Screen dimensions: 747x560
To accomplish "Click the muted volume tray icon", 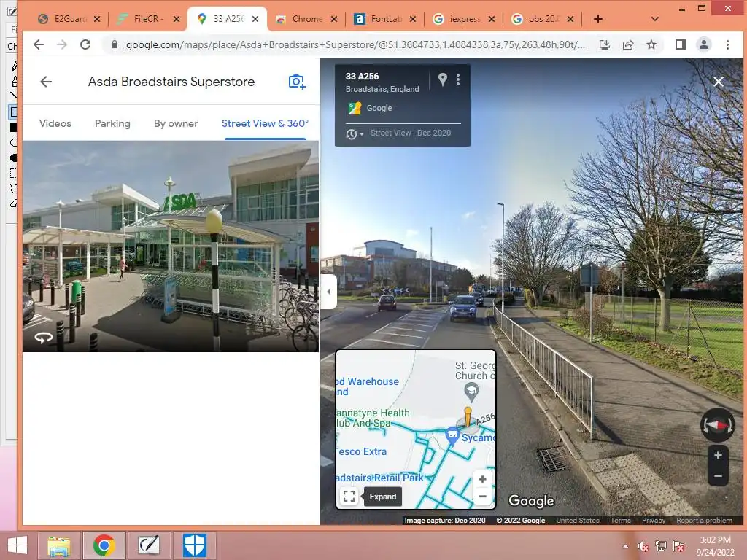I will [643, 546].
